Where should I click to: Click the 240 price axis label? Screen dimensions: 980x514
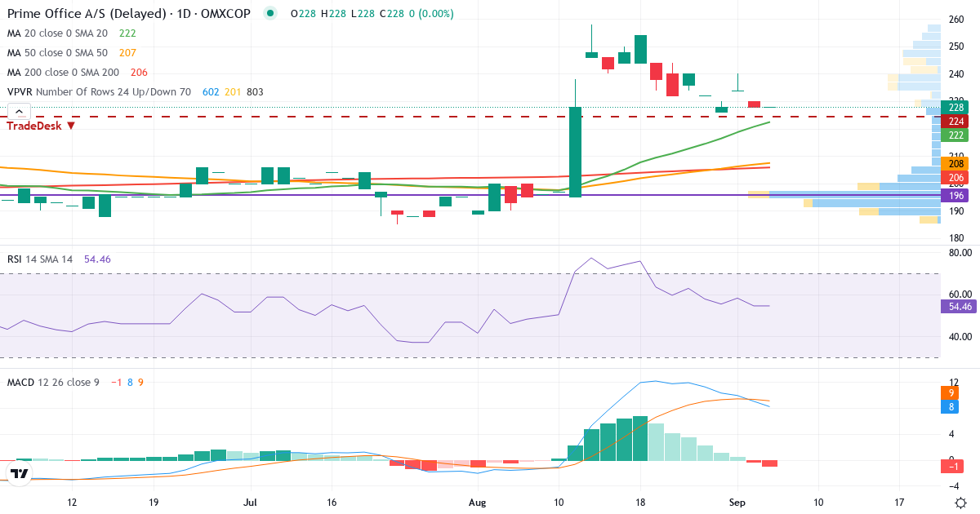point(957,74)
